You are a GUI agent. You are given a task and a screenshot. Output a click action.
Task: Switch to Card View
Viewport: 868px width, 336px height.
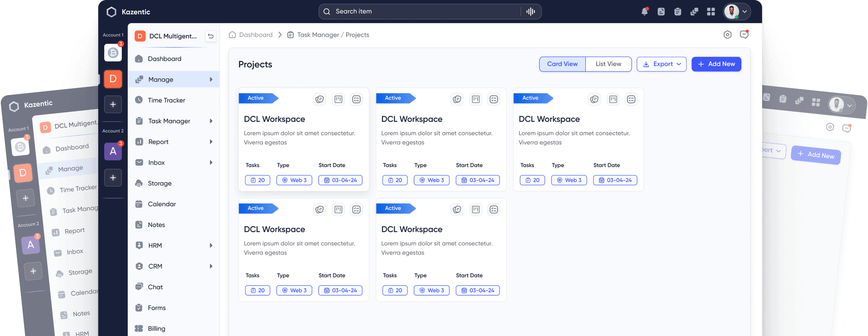562,64
